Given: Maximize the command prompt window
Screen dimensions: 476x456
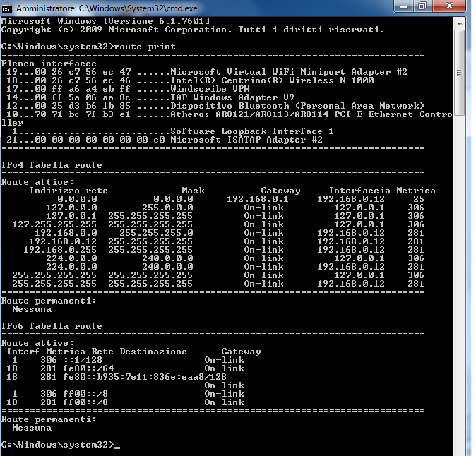Looking at the screenshot, I should [x=422, y=6].
